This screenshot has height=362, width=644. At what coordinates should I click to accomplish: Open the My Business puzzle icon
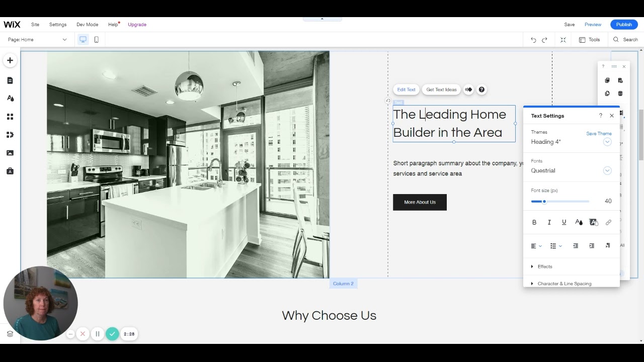[x=10, y=135]
